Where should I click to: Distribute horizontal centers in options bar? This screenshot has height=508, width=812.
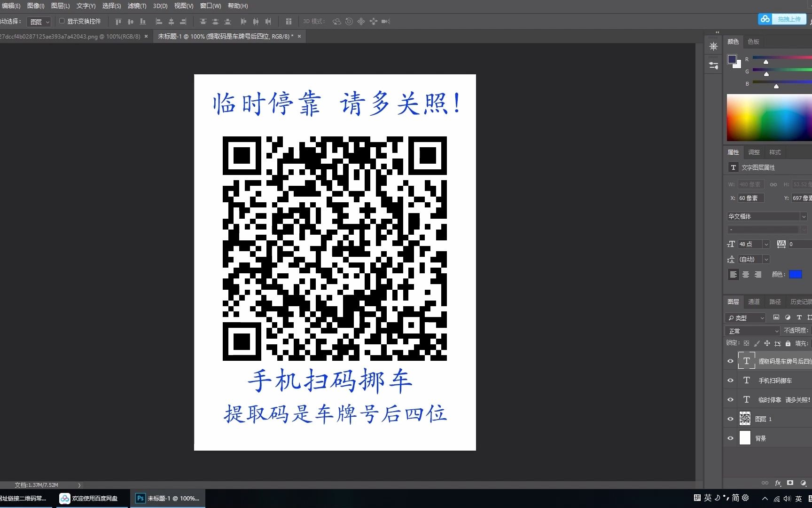tap(256, 22)
